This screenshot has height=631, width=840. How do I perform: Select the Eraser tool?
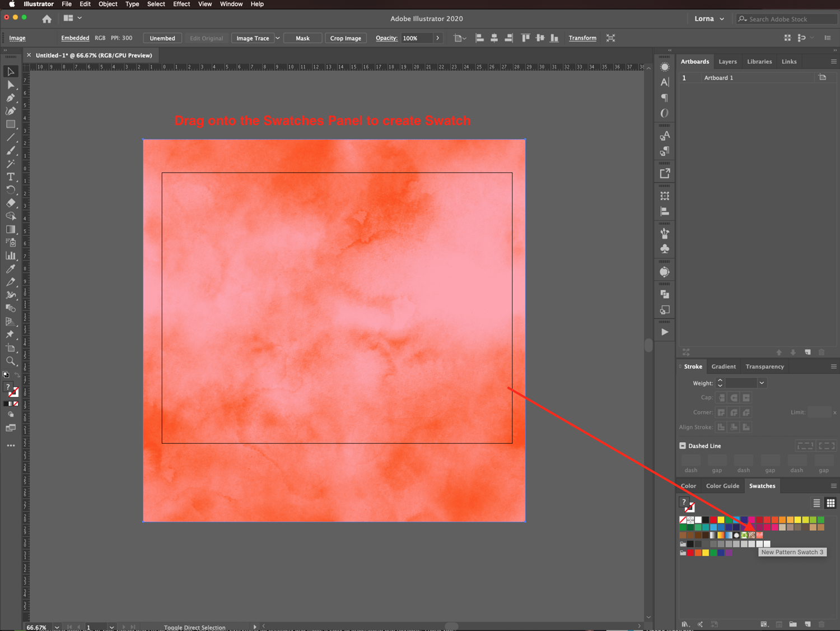click(11, 203)
